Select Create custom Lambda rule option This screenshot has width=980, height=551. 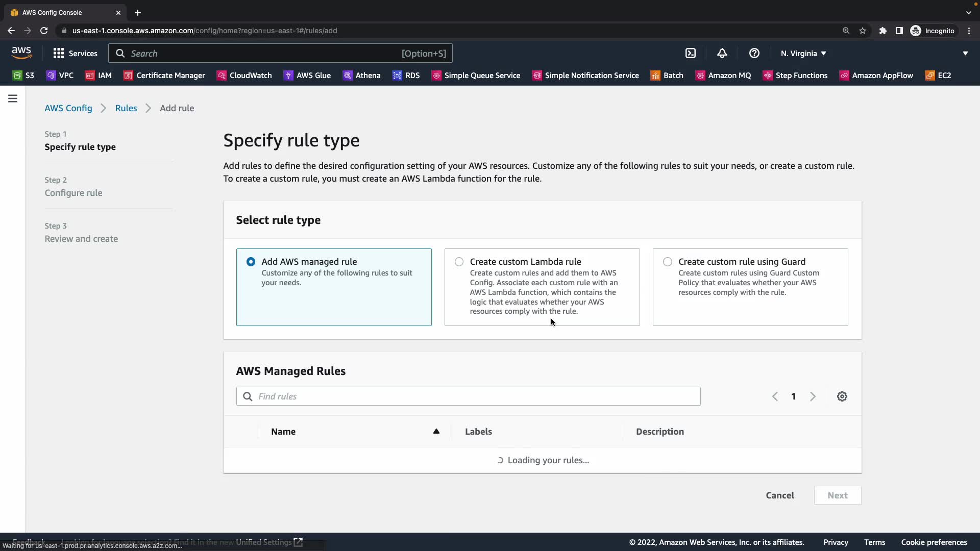(459, 262)
